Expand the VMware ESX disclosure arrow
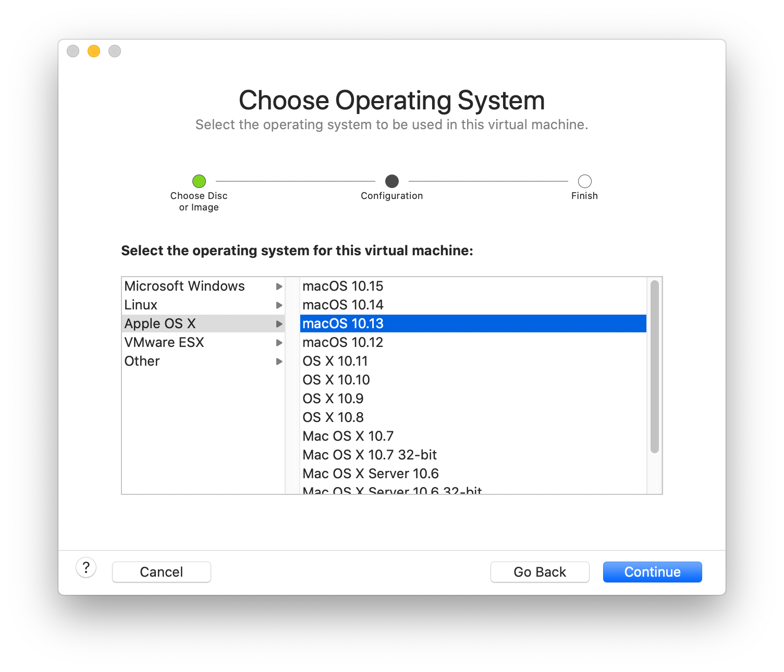 coord(279,342)
